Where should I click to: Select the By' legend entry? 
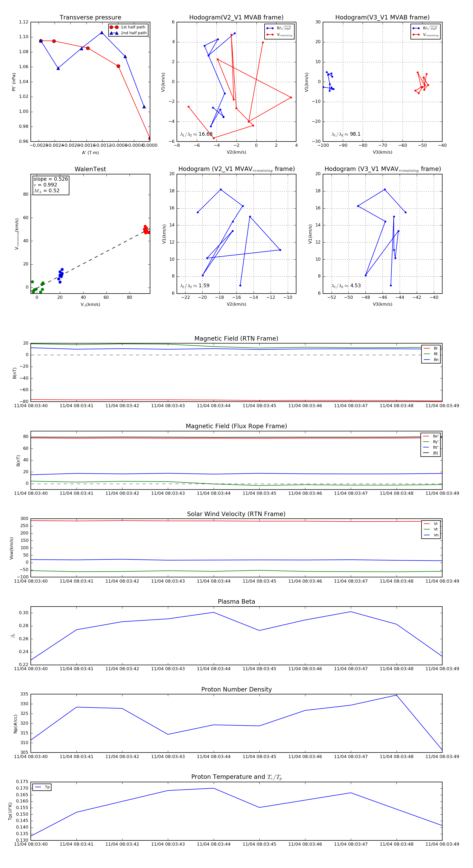coord(431,442)
